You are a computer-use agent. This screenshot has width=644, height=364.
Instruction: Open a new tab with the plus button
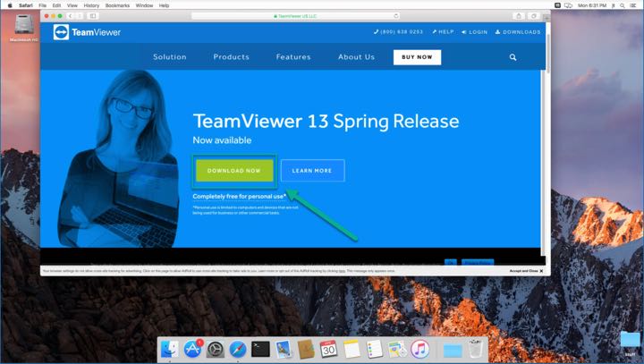[547, 17]
